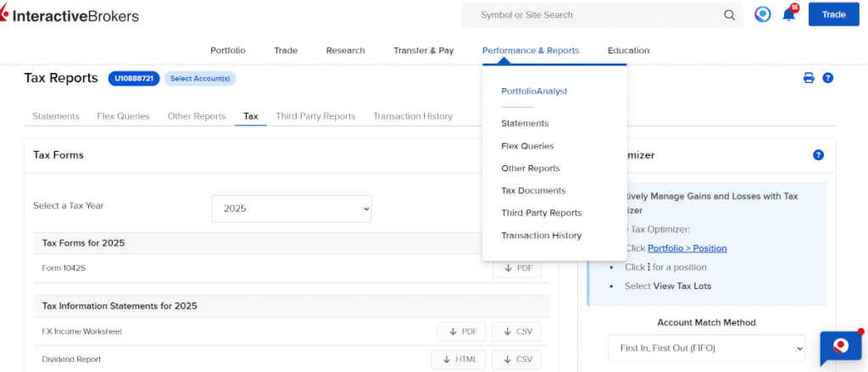Open Select Account(s) selector
Viewport: 868px width, 372px height.
pyautogui.click(x=200, y=79)
